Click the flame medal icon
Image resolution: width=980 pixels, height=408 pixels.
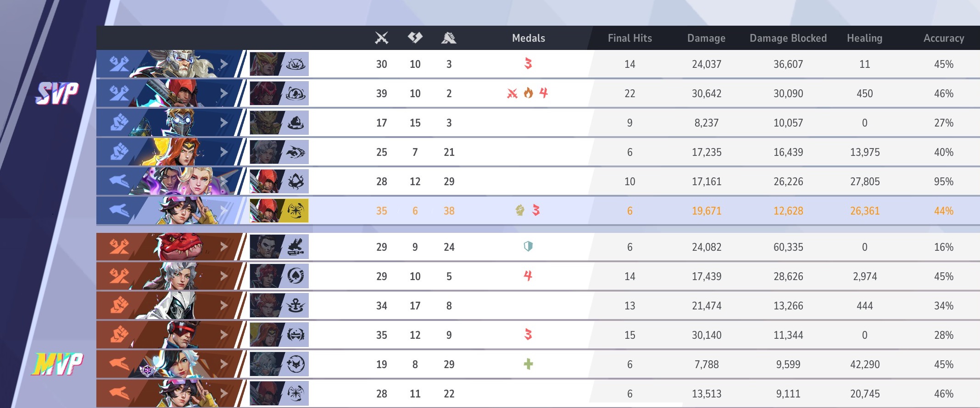click(529, 93)
